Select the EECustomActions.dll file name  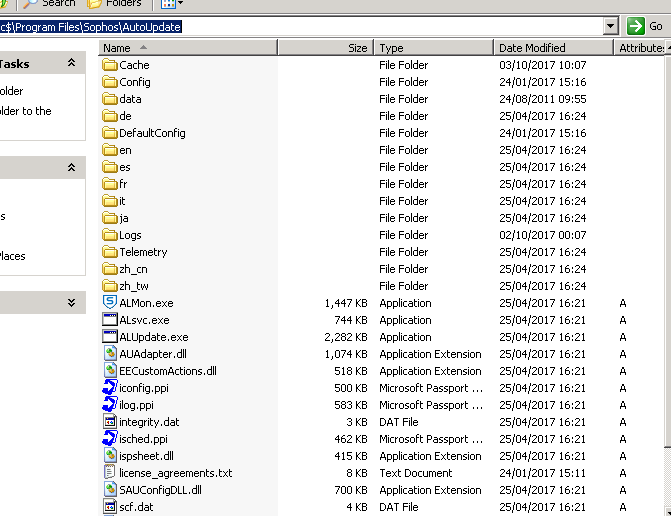click(x=168, y=371)
